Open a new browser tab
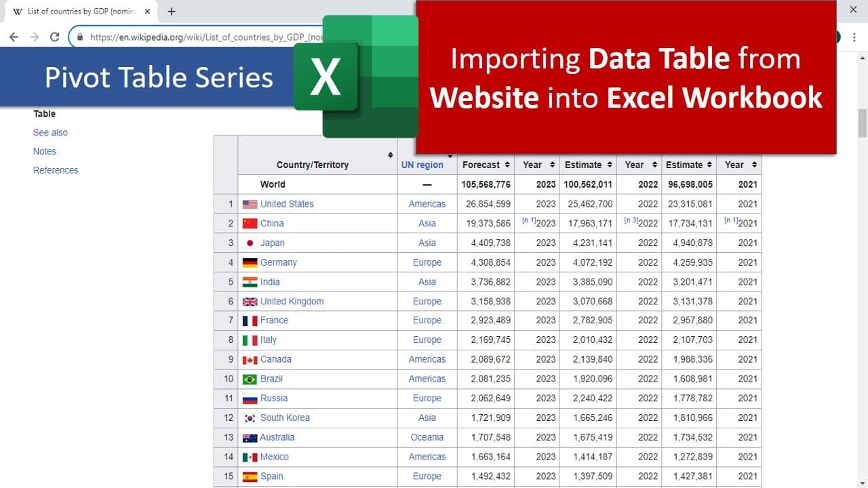This screenshot has width=868, height=488. pyautogui.click(x=171, y=12)
